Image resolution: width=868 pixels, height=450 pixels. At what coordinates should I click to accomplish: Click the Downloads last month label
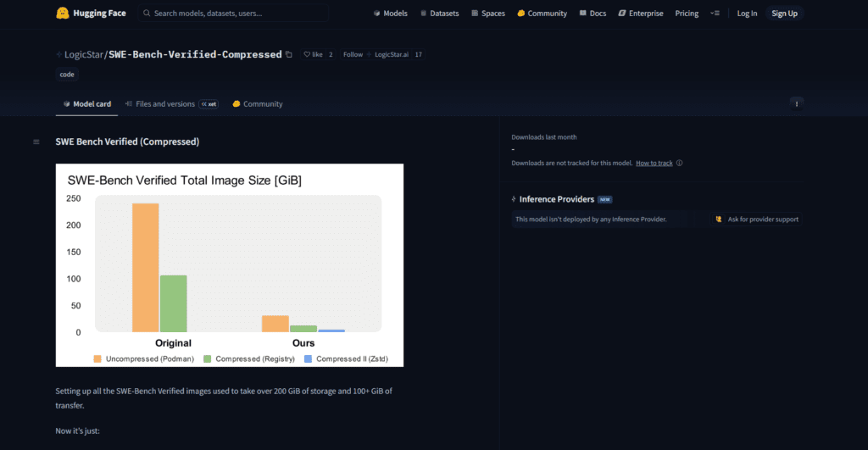click(x=543, y=137)
